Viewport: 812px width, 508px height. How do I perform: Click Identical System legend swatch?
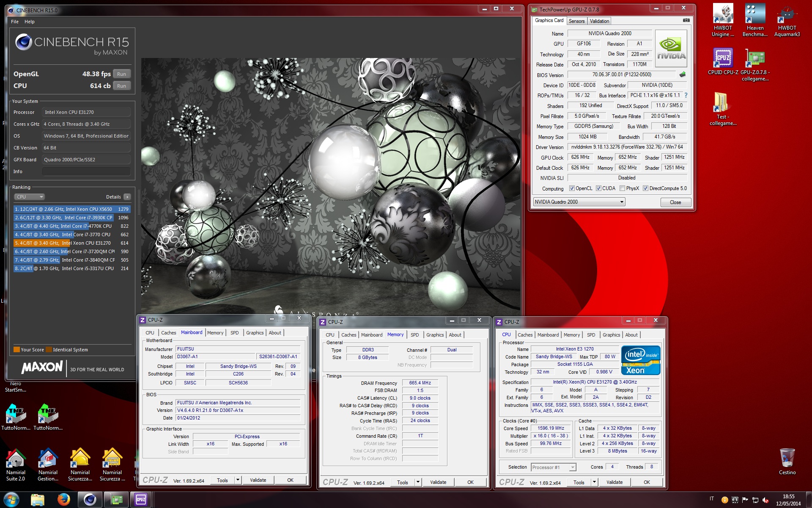click(x=49, y=350)
